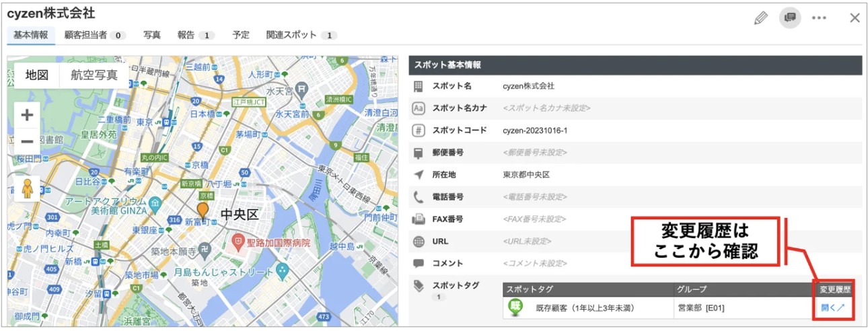The height and width of the screenshot is (331, 868).
Task: Click the fax icon beside FAX番号
Action: point(419,219)
